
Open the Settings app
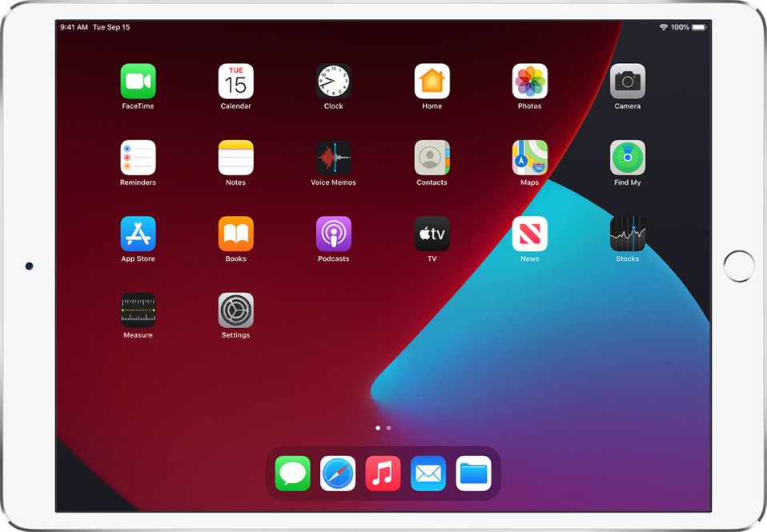pyautogui.click(x=235, y=309)
